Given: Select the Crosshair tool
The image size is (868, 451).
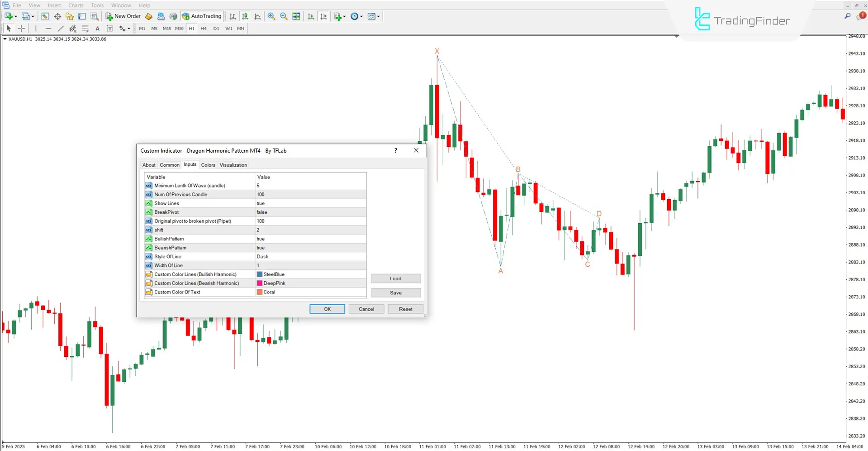Looking at the screenshot, I should (x=21, y=28).
